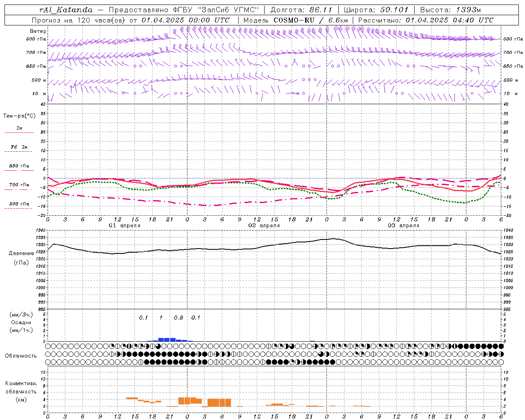Click the station name "rAi_Katanda"
This screenshot has width=525, height=420.
click(x=66, y=10)
